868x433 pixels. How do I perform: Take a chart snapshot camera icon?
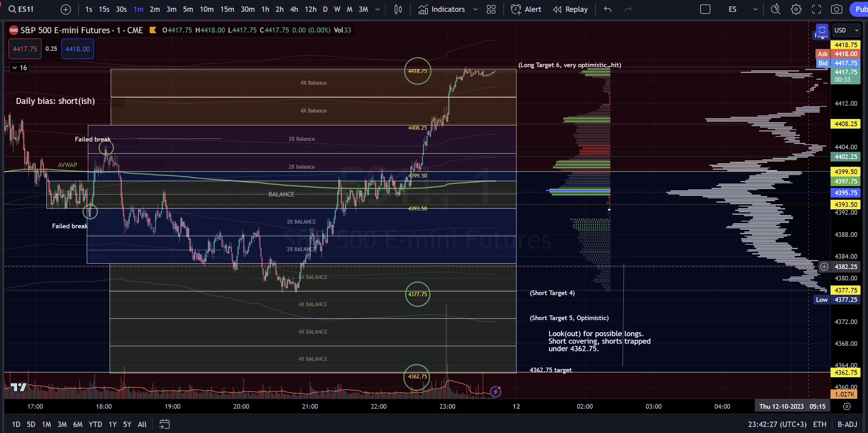coord(837,9)
